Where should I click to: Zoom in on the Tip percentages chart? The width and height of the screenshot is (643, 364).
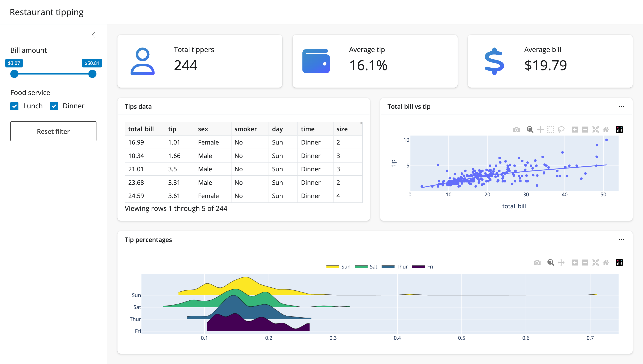pyautogui.click(x=575, y=263)
